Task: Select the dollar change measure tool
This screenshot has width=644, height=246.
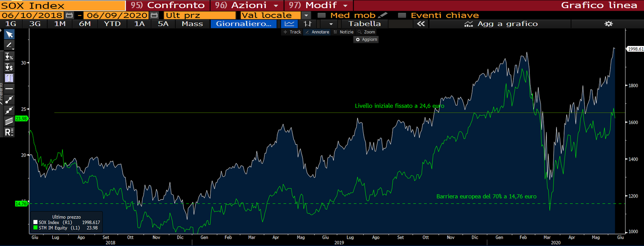Action: tap(9, 67)
